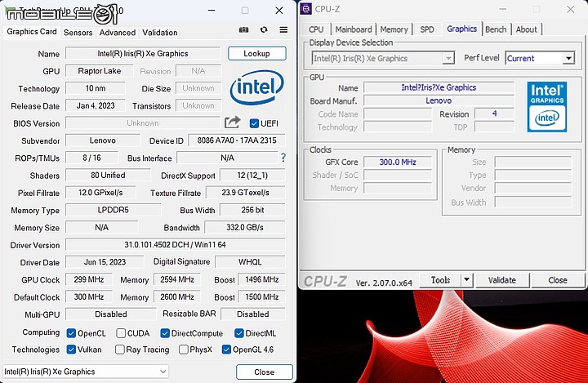Toggle the CUDA checkbox
The width and height of the screenshot is (588, 383).
point(121,333)
